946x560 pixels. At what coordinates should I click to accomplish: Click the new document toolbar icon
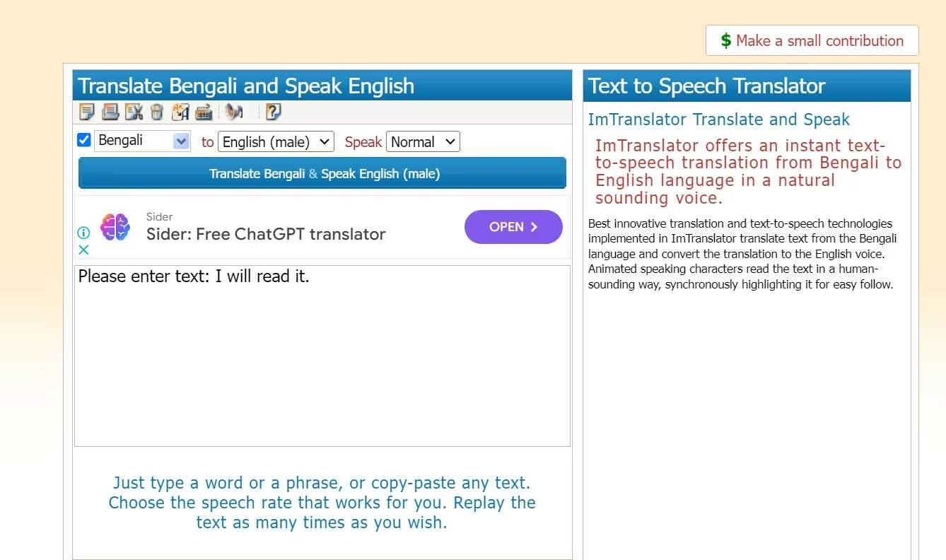(x=87, y=112)
